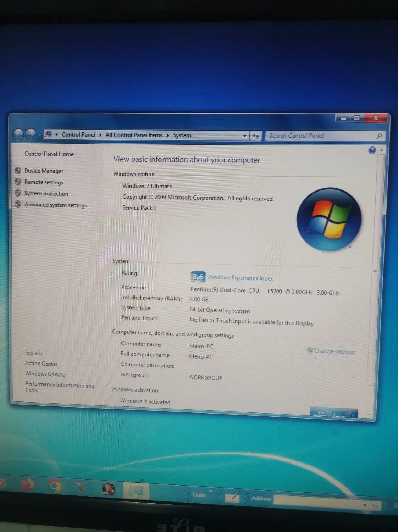Click the Help question mark icon
This screenshot has width=398, height=532.
coord(372,150)
